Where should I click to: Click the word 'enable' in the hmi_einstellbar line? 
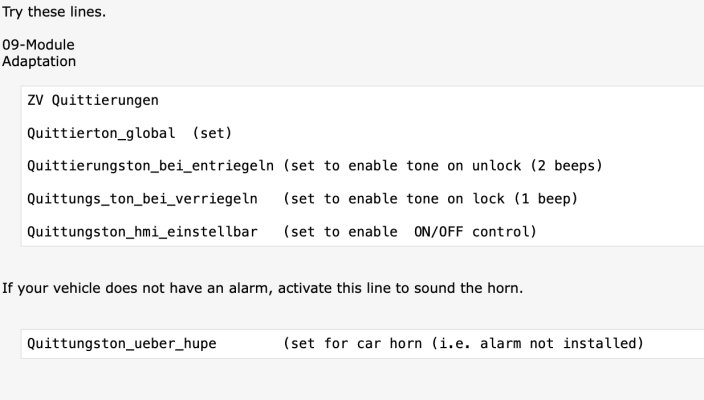(x=373, y=232)
